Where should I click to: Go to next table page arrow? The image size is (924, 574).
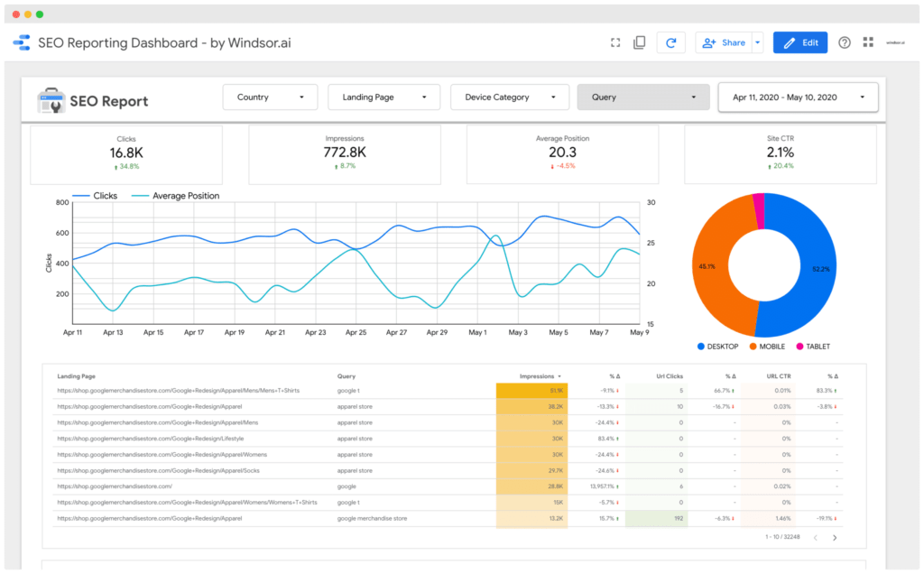(835, 538)
